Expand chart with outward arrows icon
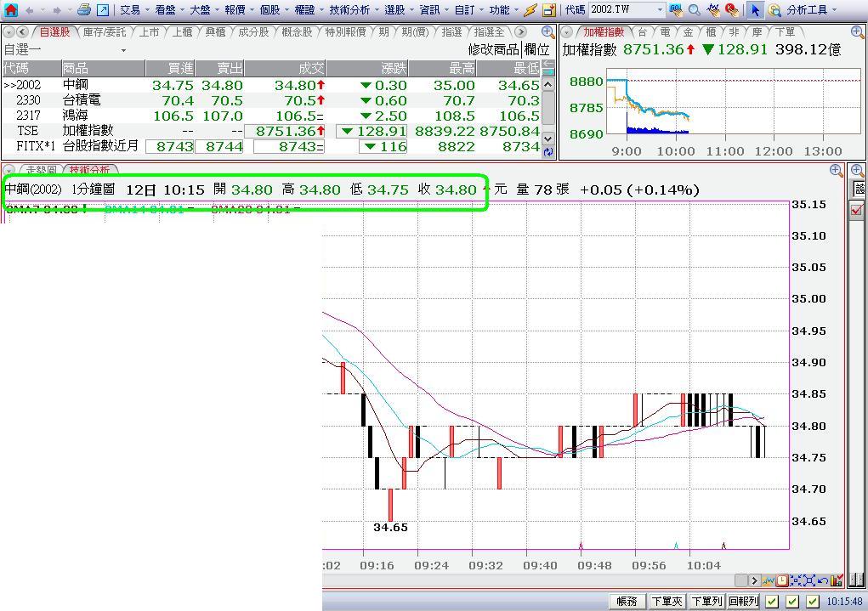This screenshot has width=868, height=611. (809, 580)
